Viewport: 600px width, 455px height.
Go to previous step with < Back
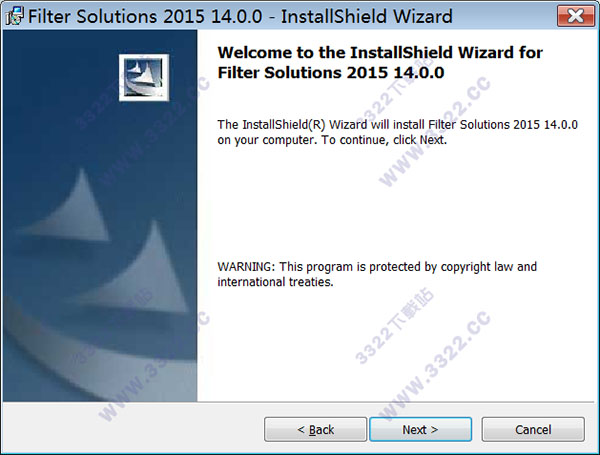pyautogui.click(x=315, y=429)
